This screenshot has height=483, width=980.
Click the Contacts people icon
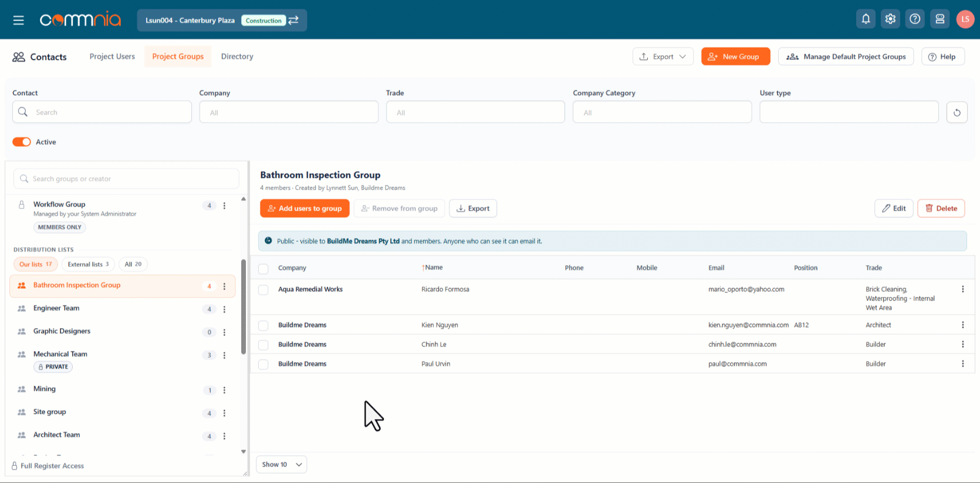19,57
